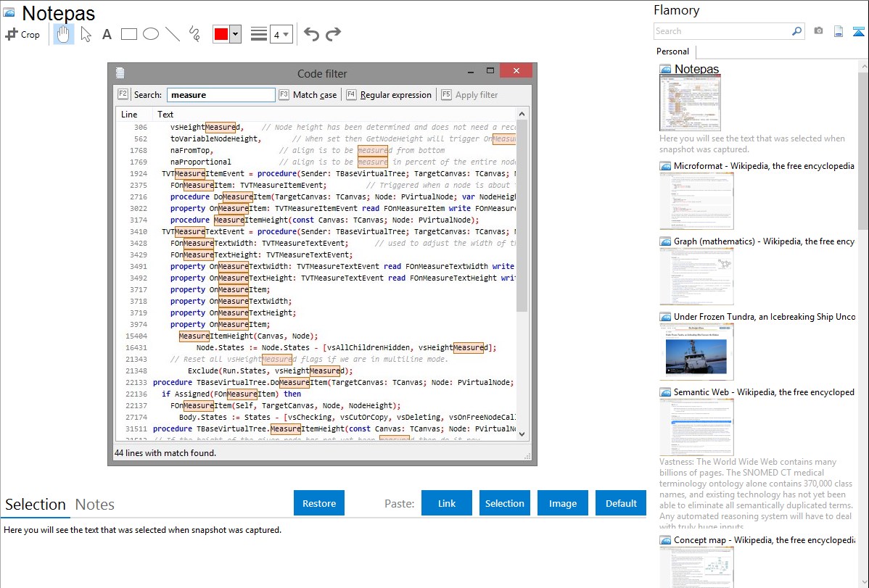This screenshot has height=588, width=869.
Task: Redo the last undone action
Action: 333,34
